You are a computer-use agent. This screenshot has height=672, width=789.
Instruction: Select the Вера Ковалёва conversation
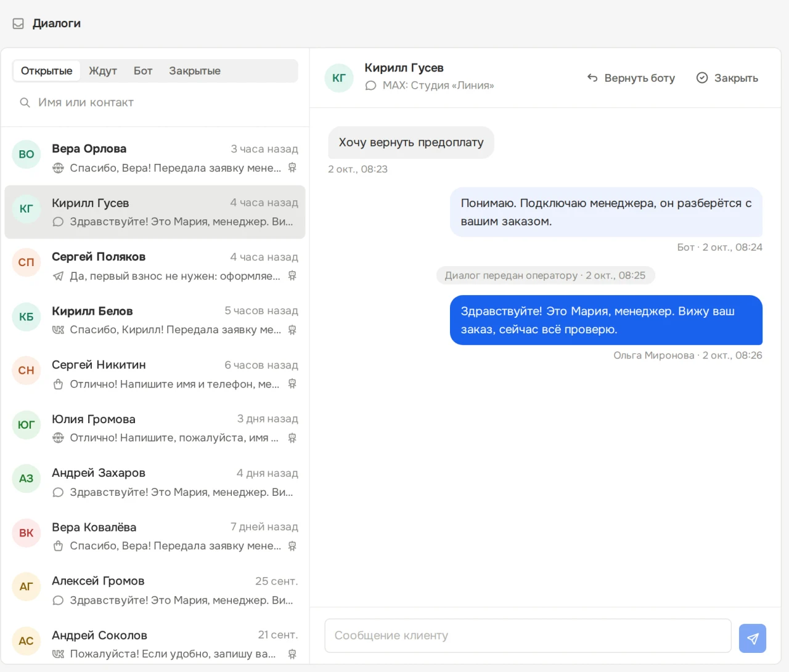point(155,536)
